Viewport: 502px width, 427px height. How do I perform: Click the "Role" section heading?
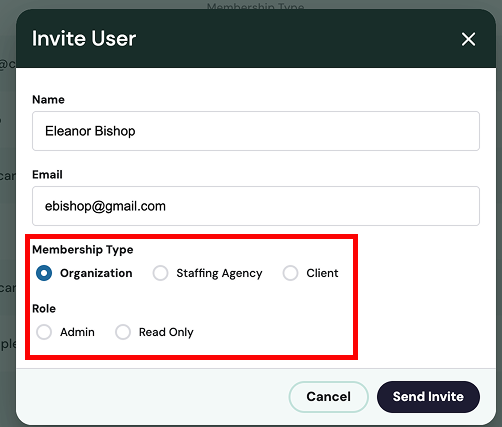[x=44, y=309]
